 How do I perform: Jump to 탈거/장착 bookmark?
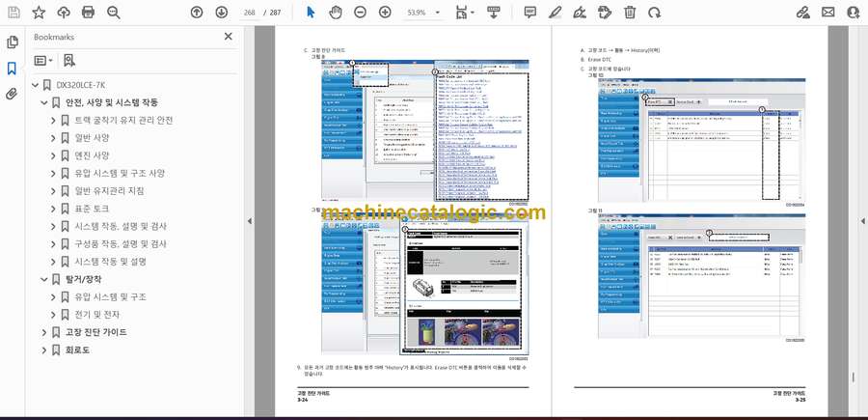84,279
